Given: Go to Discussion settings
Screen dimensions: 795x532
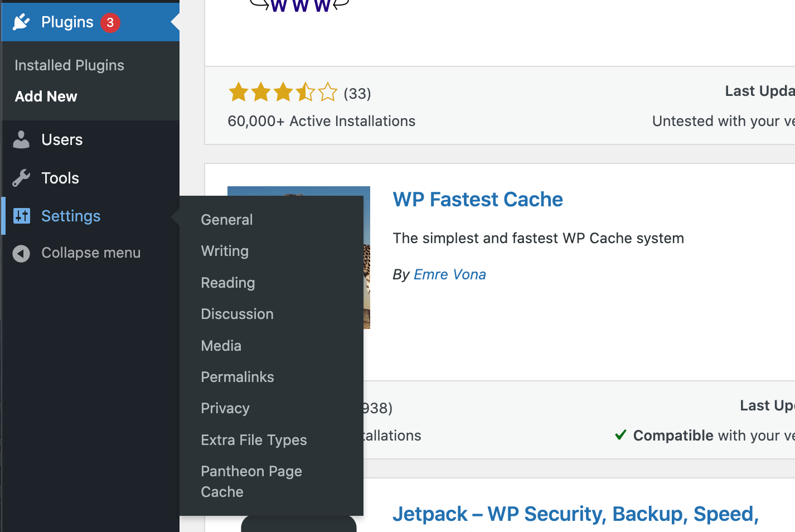Looking at the screenshot, I should [237, 314].
